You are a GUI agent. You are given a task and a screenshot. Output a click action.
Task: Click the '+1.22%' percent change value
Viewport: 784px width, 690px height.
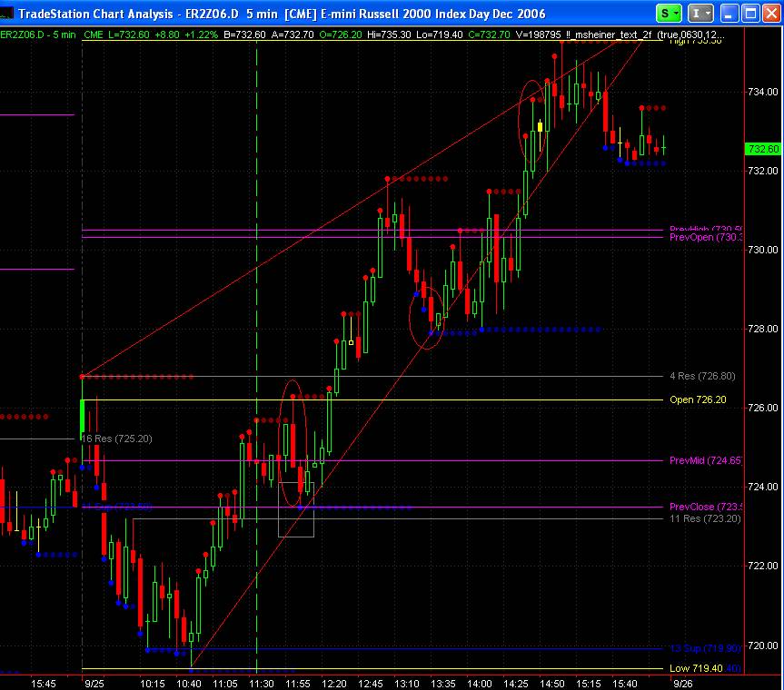201,34
